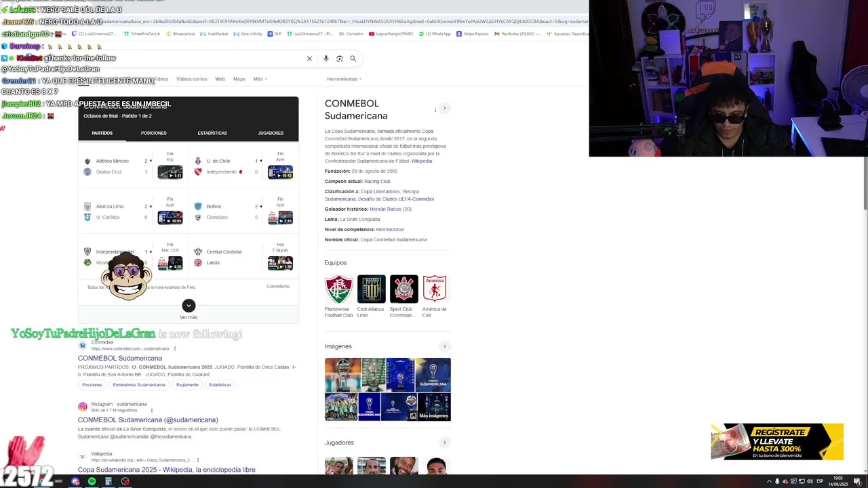868x488 pixels.
Task: Click the ESP language indicator in taskbar
Action: point(820,481)
